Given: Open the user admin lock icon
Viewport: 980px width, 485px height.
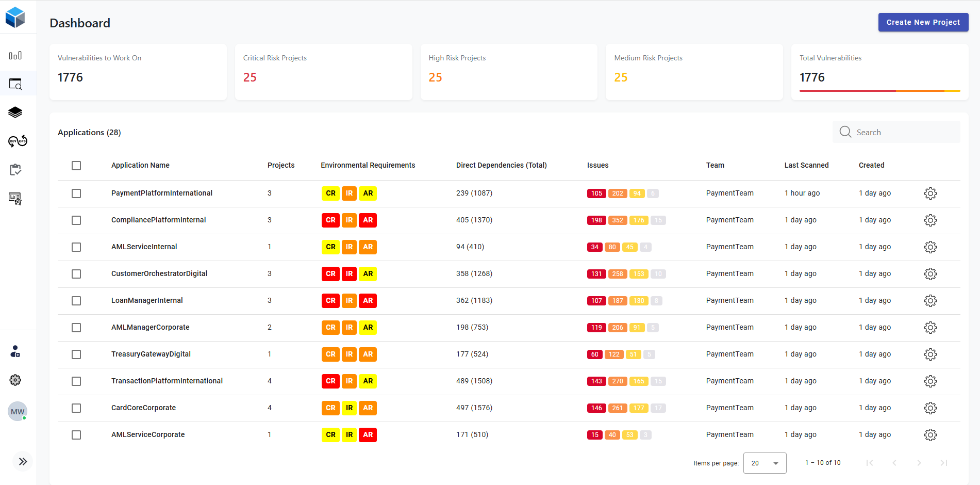Looking at the screenshot, I should [15, 351].
